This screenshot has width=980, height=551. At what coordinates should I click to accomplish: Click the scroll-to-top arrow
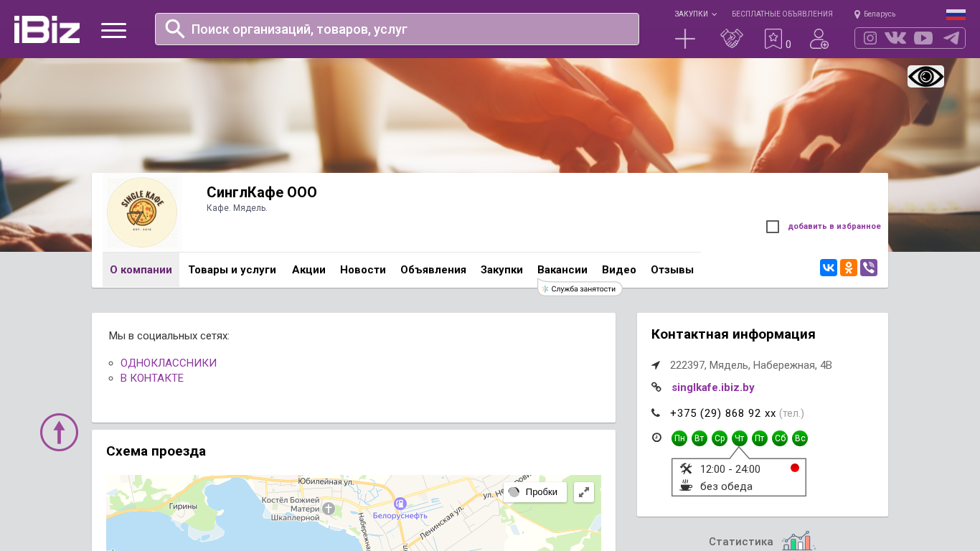coord(59,432)
